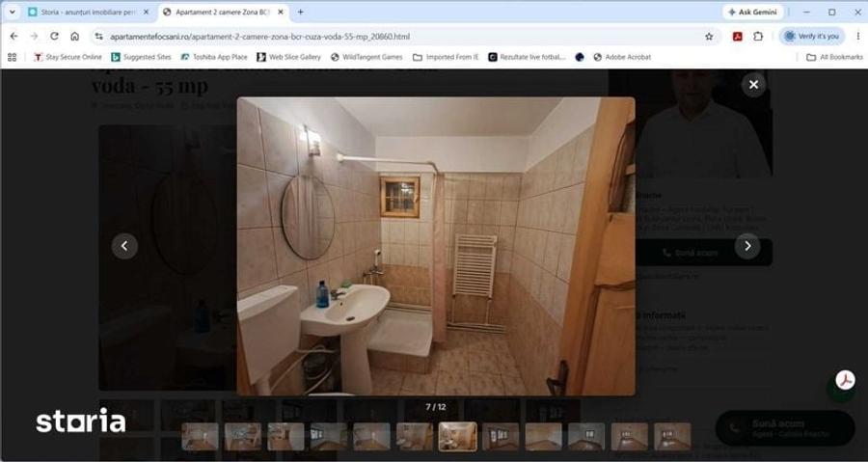Minimize the Chrome window
Image resolution: width=868 pixels, height=462 pixels.
coord(806,12)
